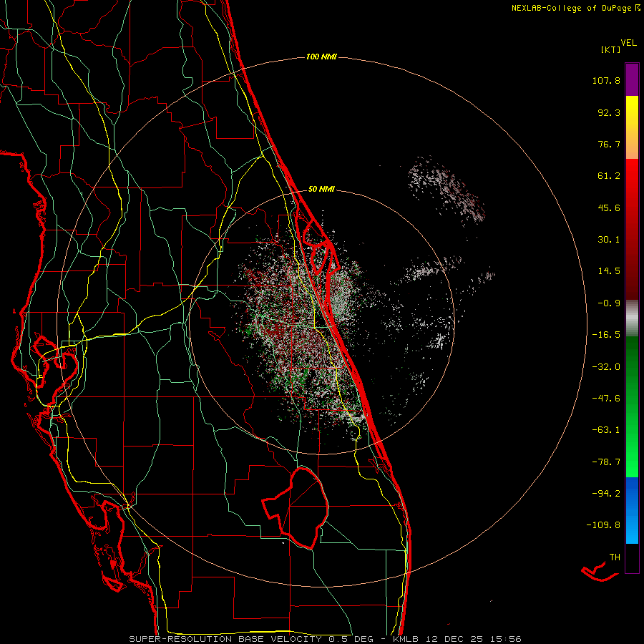The image size is (644, 644).
Task: Click the "[KT]" units label
Action: point(610,49)
